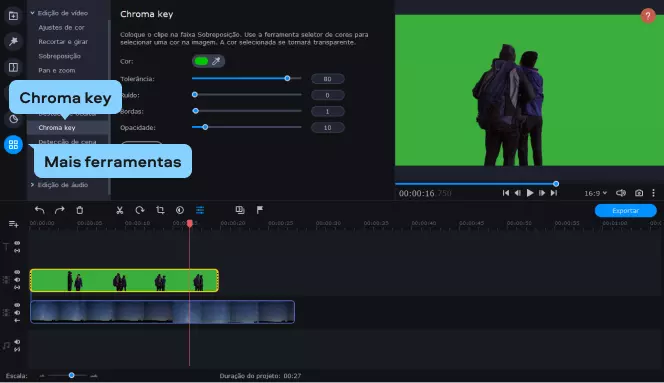Viewport: 664px width, 383px height.
Task: Delete selected clip with trash icon
Action: (x=80, y=210)
